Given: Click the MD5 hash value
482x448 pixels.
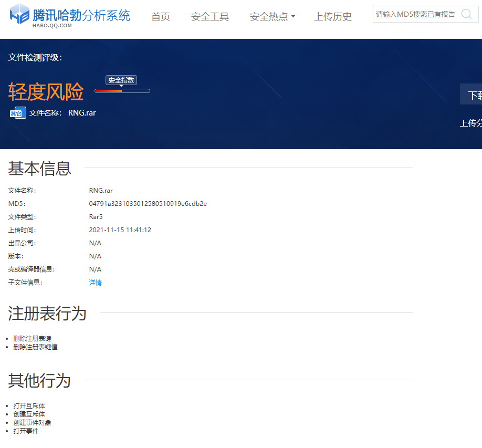Looking at the screenshot, I should (x=148, y=204).
